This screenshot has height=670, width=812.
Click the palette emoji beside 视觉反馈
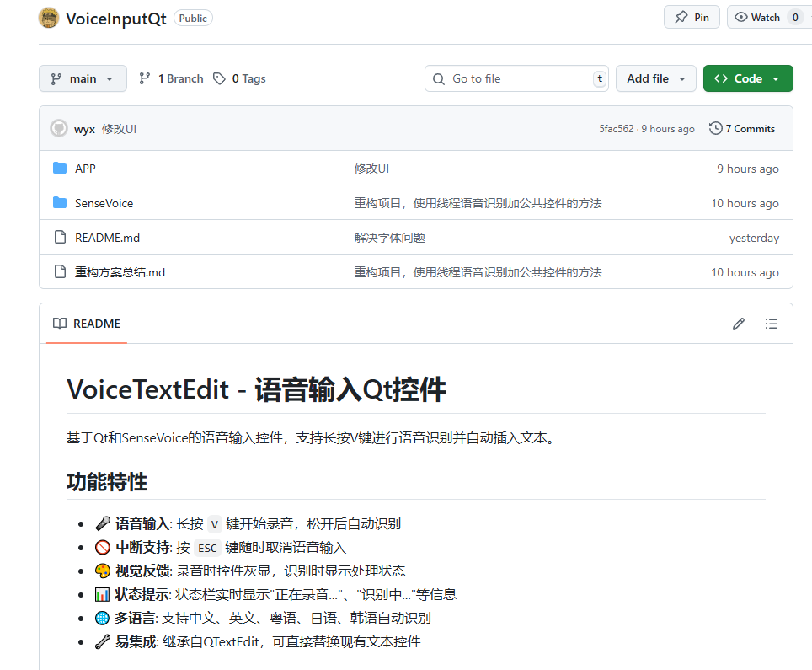point(103,571)
